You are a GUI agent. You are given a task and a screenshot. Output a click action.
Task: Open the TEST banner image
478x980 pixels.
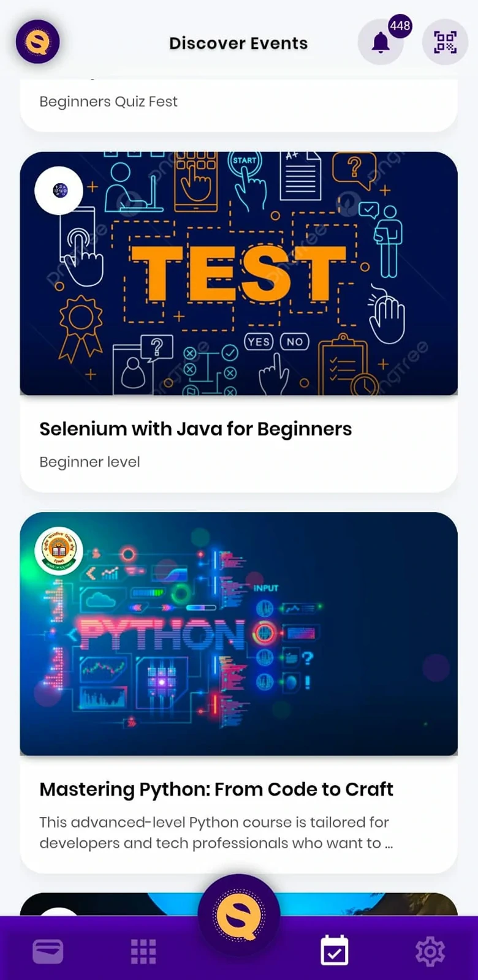(239, 273)
